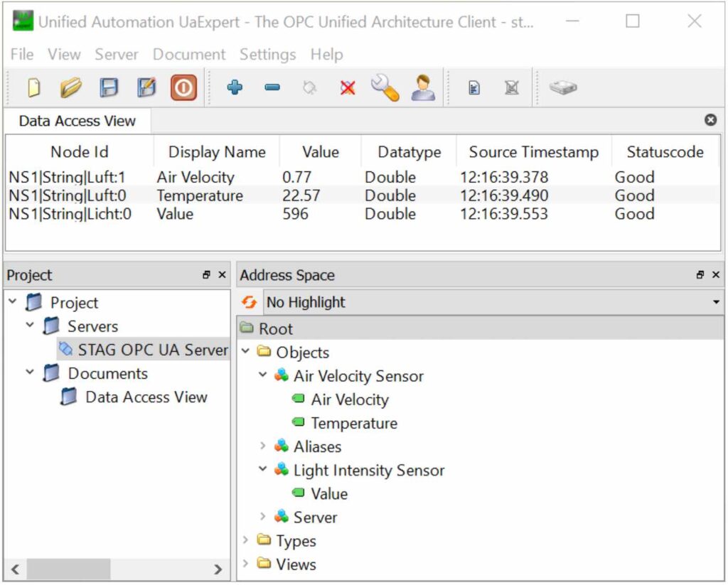Click Project panel scroll right arrow
Image resolution: width=728 pixels, height=585 pixels.
click(x=218, y=569)
